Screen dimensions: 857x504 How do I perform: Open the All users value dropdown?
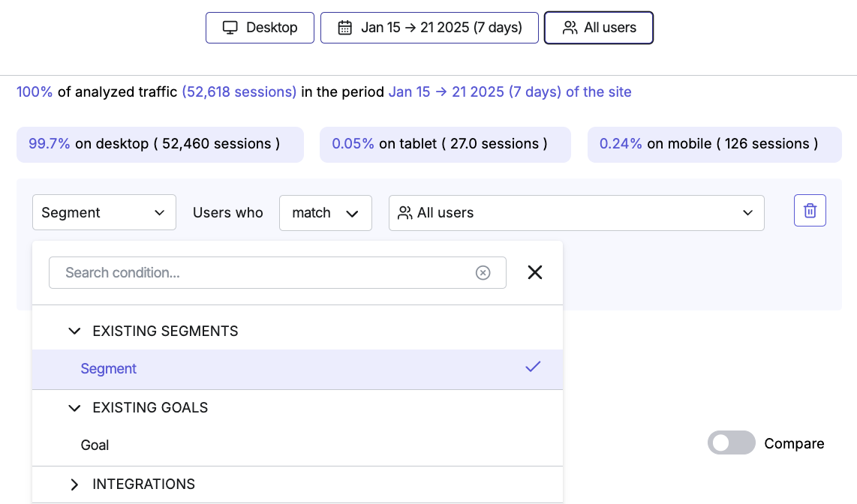coord(576,213)
